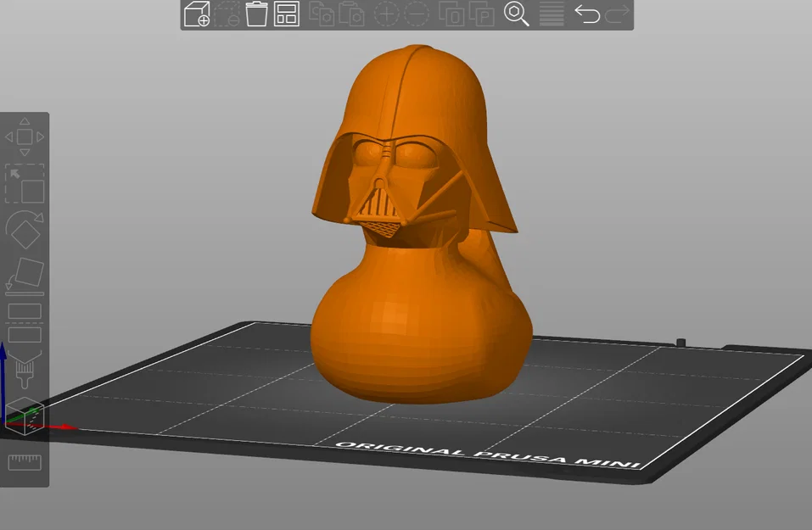Remove one instance of the object
Screen dimensions: 812x530
click(417, 14)
